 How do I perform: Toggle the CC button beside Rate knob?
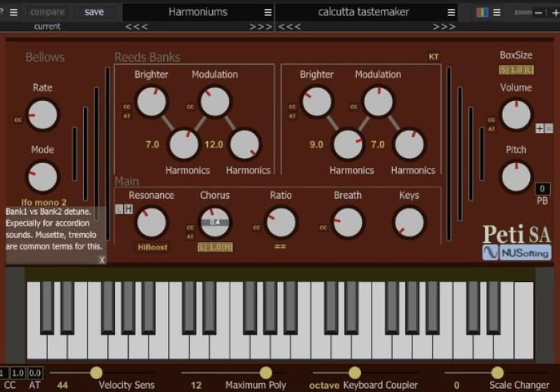coord(18,120)
